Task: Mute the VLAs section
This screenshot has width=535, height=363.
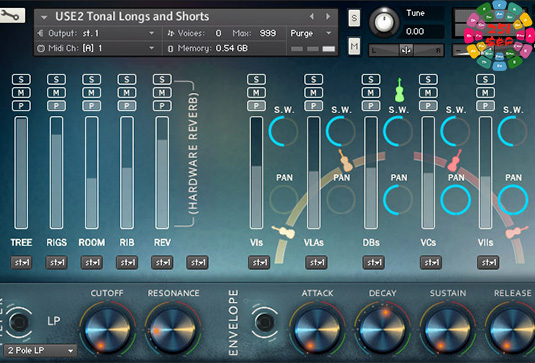Action: 313,92
